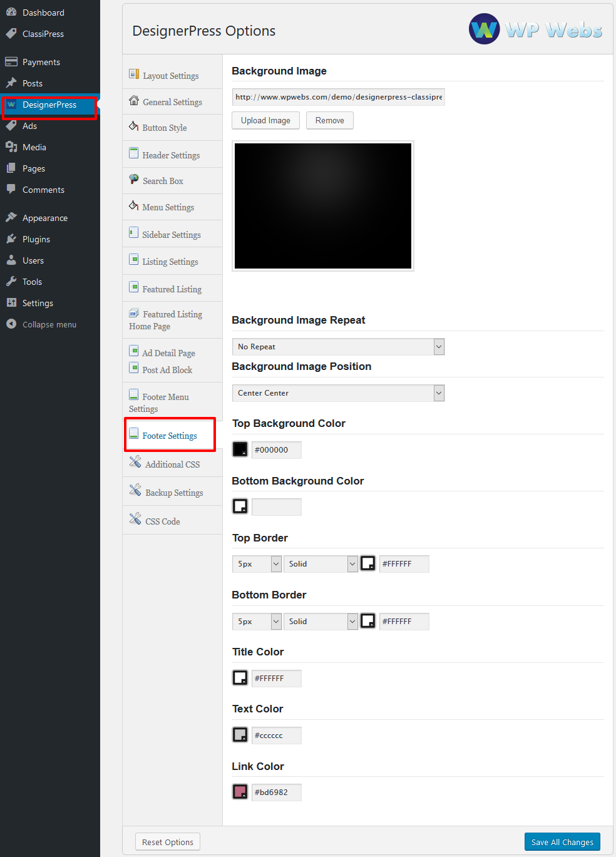Pick Bottom Border color swatch

point(368,621)
